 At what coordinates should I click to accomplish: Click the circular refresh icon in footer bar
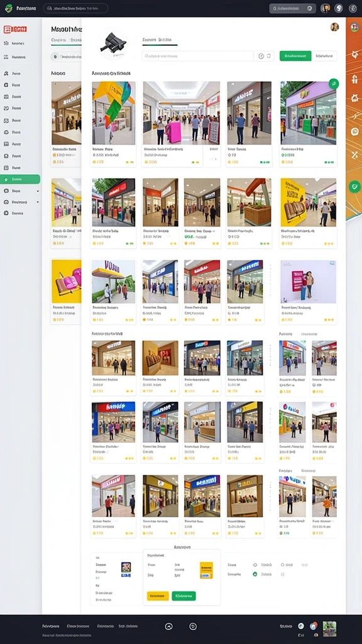193,626
